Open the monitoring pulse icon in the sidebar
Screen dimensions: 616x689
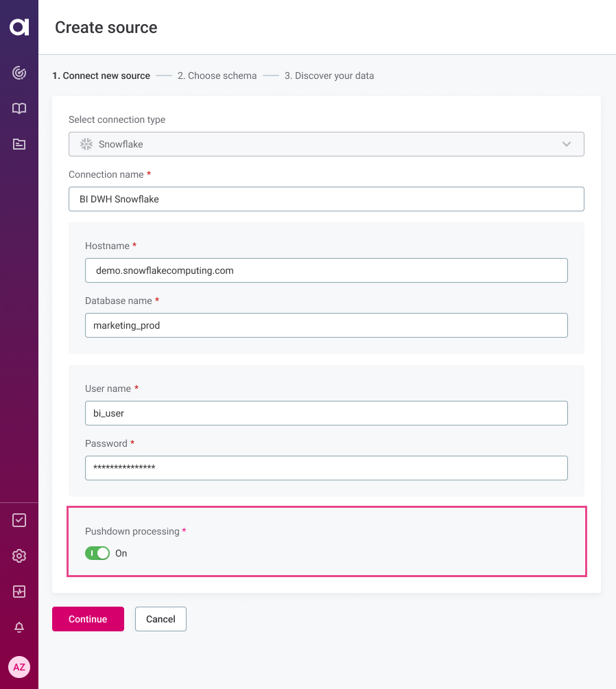pyautogui.click(x=19, y=592)
